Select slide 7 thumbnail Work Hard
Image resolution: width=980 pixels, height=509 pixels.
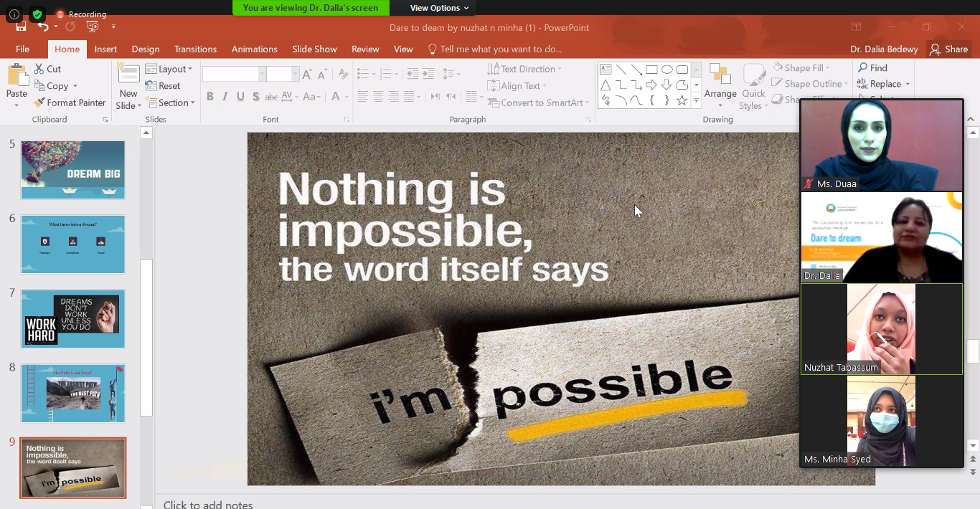pyautogui.click(x=72, y=319)
